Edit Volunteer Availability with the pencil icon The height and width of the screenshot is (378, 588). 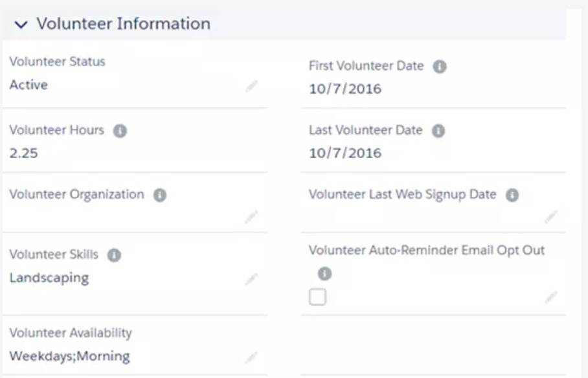click(251, 357)
